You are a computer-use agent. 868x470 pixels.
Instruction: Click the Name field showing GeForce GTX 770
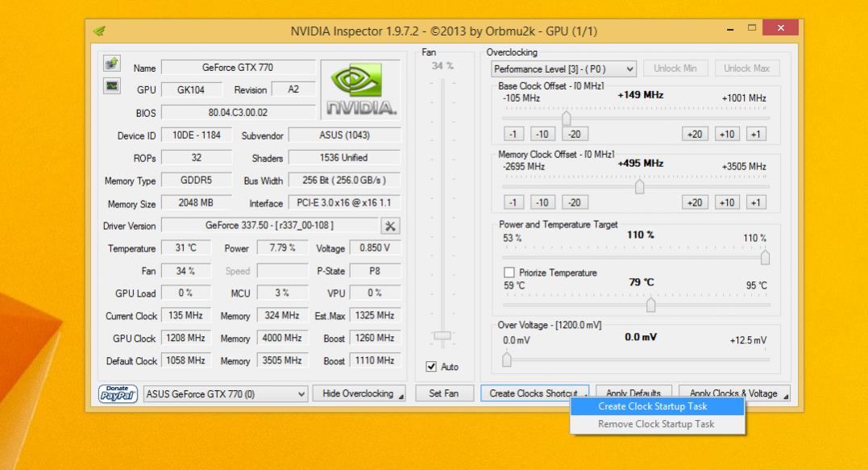click(238, 68)
